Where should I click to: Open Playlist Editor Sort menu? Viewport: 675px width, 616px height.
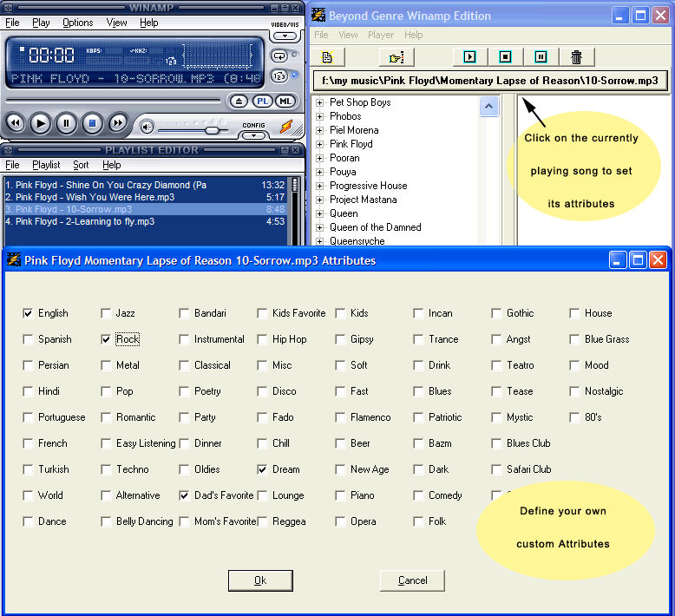tap(81, 165)
